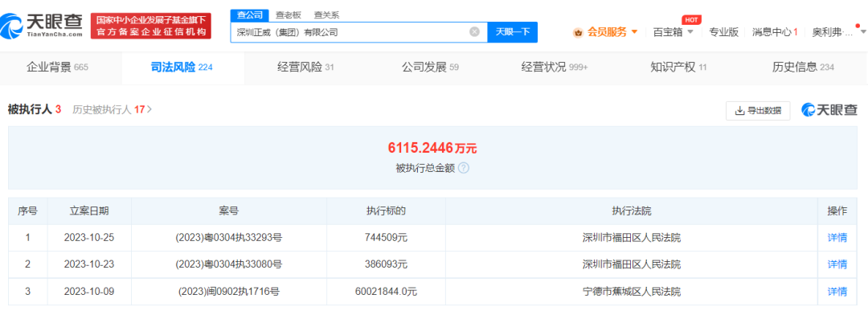This screenshot has width=868, height=311.
Task: Select the 被执行人 3 heading
Action: click(x=35, y=109)
